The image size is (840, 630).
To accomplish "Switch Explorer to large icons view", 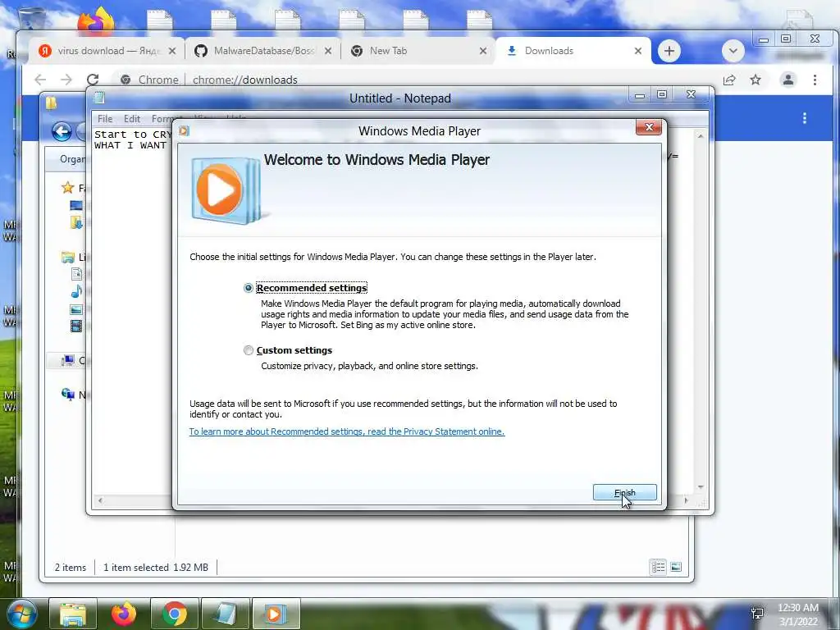I will tap(676, 567).
